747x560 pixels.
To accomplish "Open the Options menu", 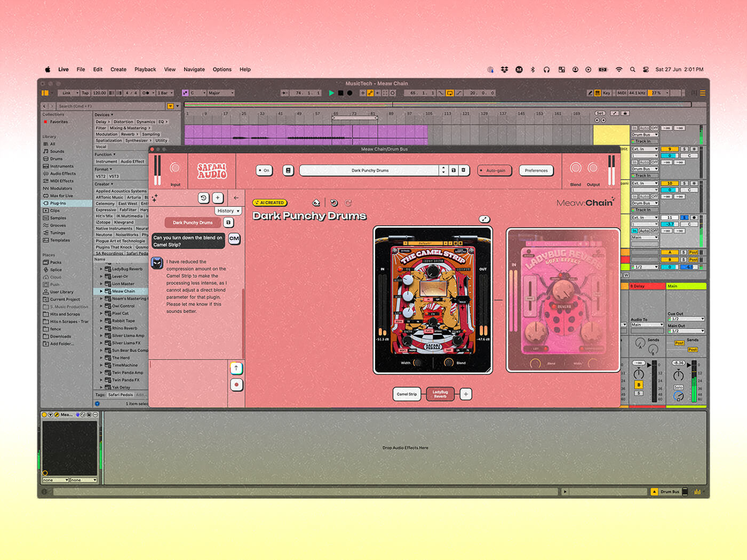I will coord(222,69).
